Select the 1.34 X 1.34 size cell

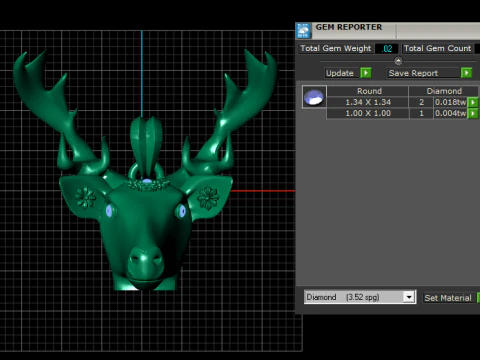368,102
